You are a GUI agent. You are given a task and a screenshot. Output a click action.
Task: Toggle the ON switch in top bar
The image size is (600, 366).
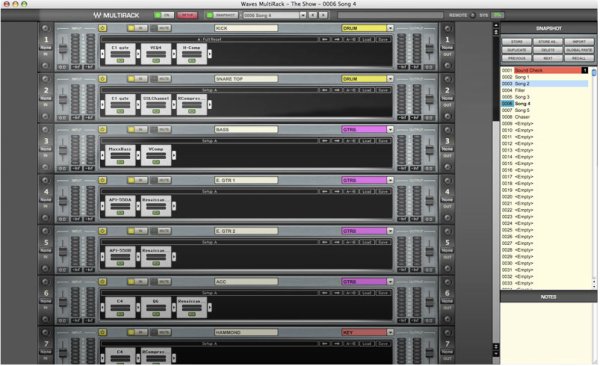[163, 15]
